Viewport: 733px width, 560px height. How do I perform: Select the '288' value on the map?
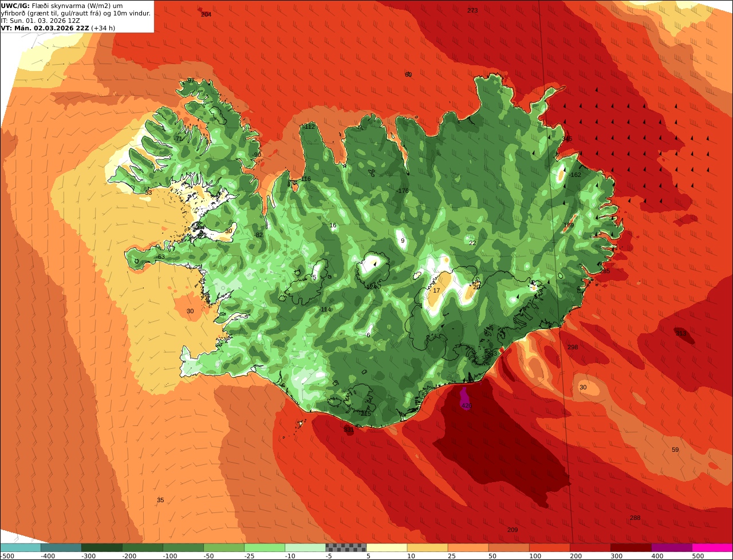click(x=635, y=518)
